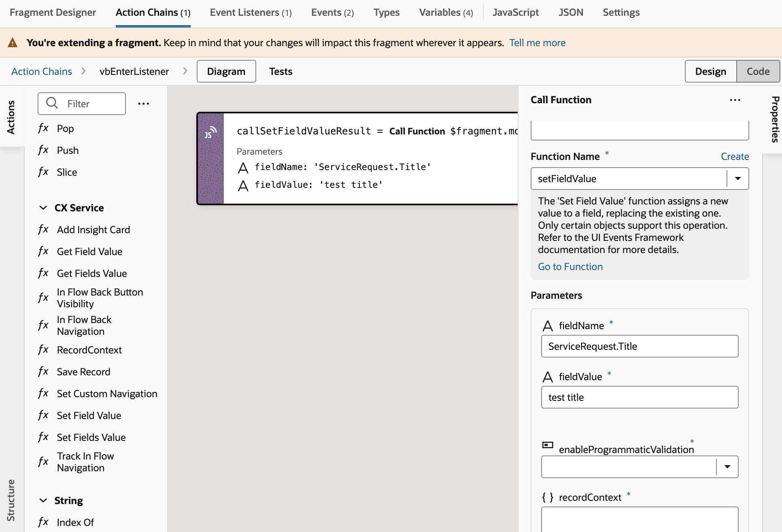Open the Call Function panel three-dot menu

click(x=735, y=100)
